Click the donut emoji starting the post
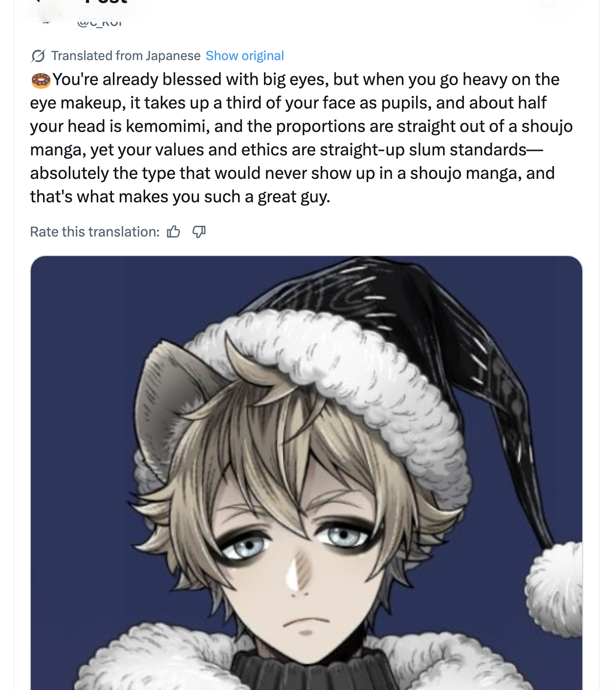616x690 pixels. [41, 80]
